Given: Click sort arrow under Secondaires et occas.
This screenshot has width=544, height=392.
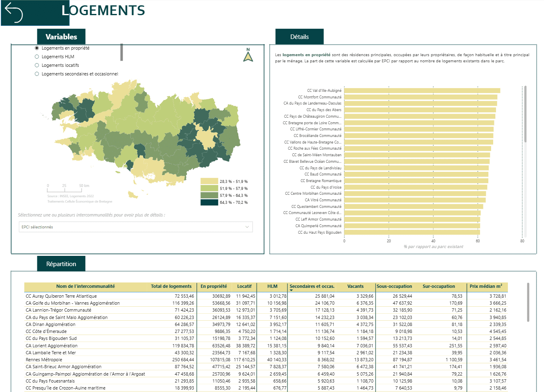Looking at the screenshot, I should click(291, 290).
